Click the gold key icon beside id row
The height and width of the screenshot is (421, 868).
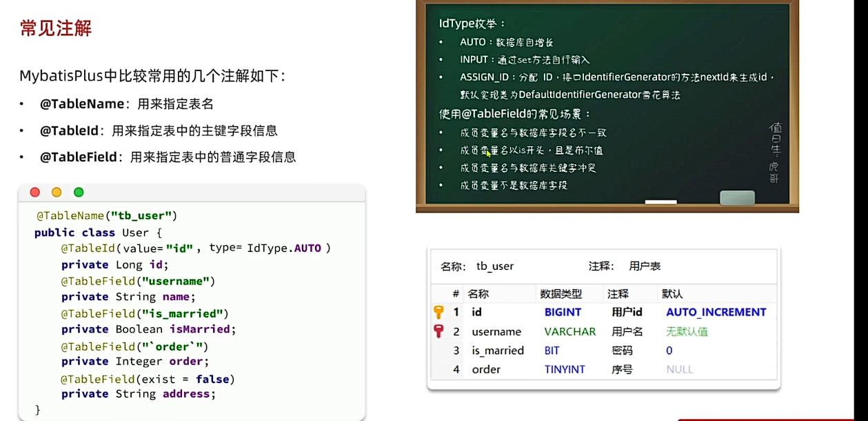pos(438,313)
